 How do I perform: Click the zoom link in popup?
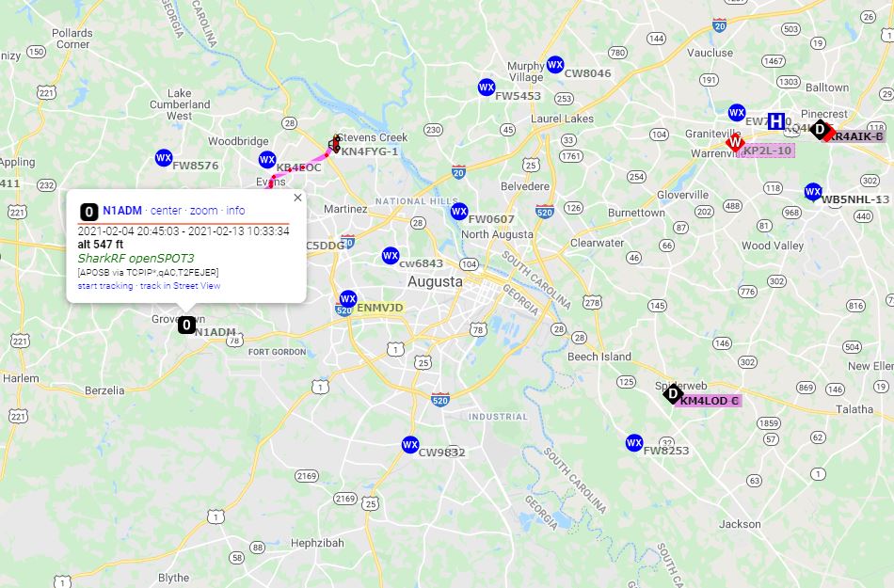203,210
